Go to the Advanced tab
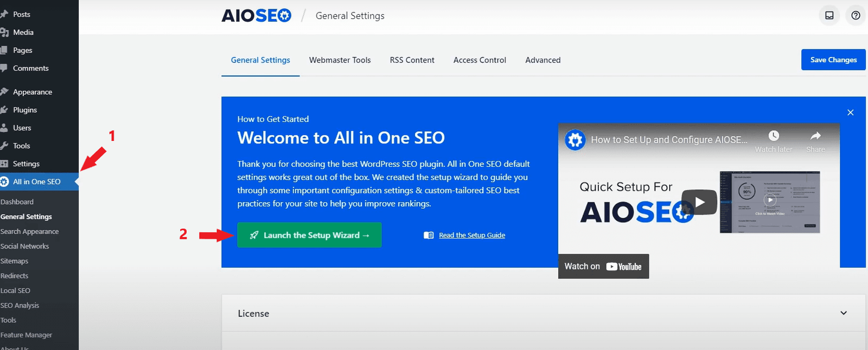 [543, 60]
